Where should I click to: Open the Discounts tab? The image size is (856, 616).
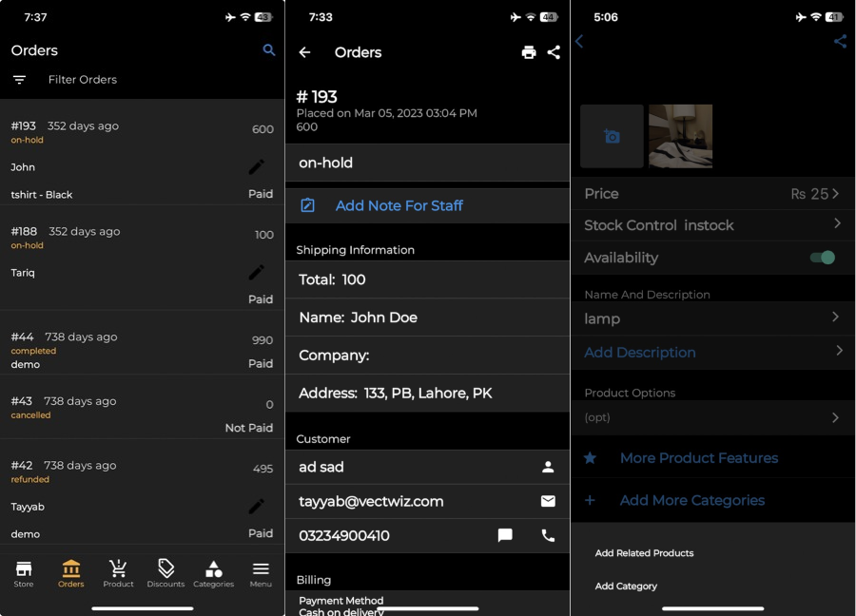click(x=165, y=573)
